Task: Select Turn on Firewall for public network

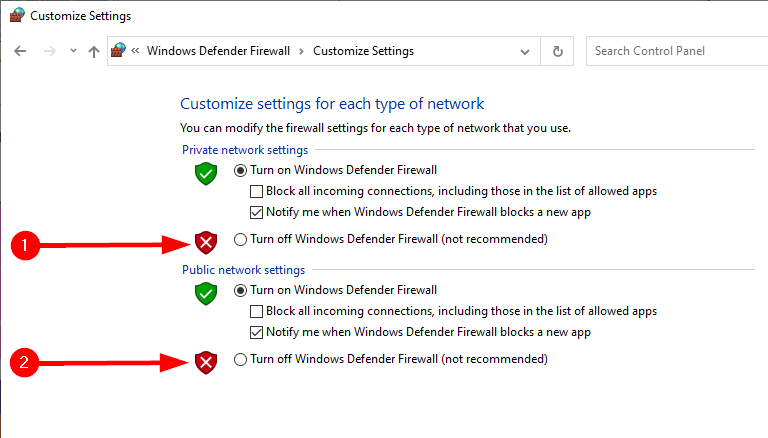Action: pyautogui.click(x=240, y=291)
